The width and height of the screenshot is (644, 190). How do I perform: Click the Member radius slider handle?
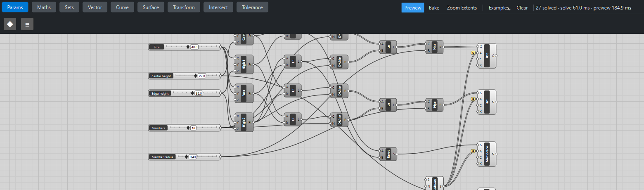[187, 157]
